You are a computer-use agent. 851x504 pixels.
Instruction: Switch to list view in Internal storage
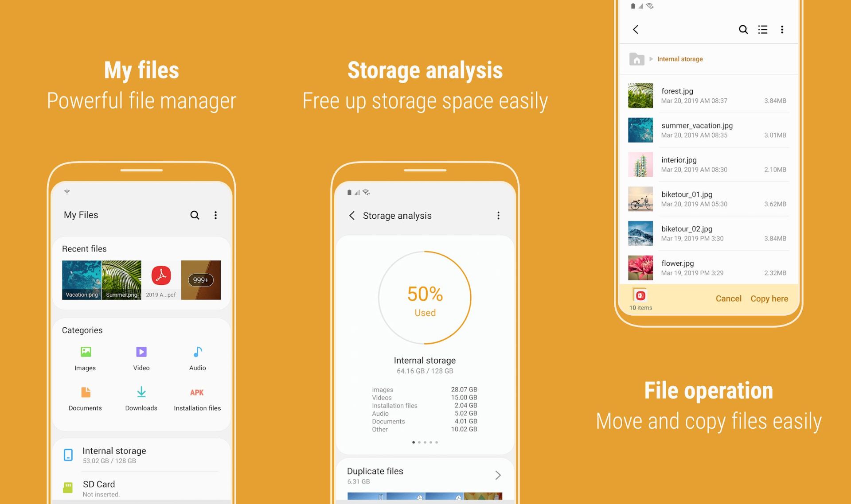click(x=763, y=29)
